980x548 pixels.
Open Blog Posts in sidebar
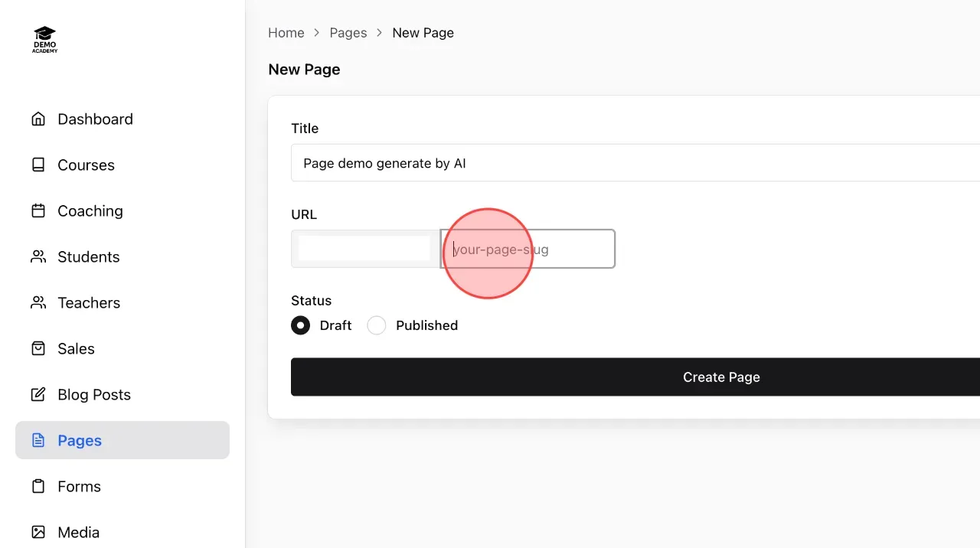(x=122, y=394)
